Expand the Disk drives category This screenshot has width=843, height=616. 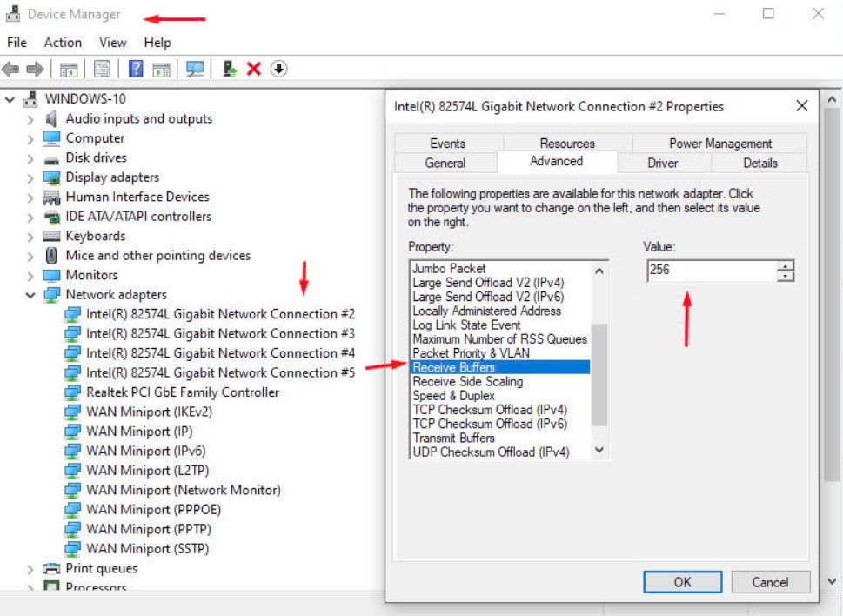30,158
